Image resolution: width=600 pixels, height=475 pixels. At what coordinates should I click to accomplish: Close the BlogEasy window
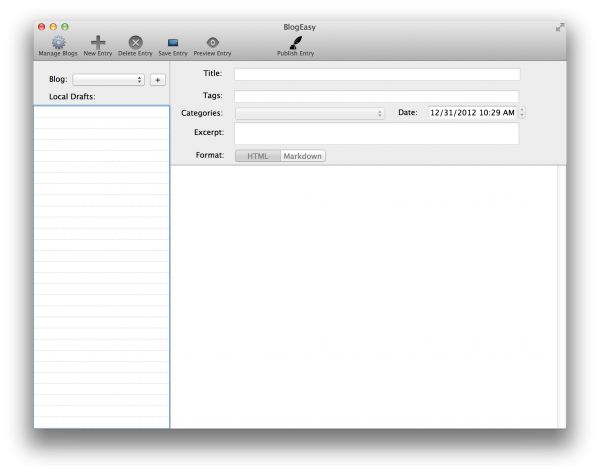coord(41,27)
